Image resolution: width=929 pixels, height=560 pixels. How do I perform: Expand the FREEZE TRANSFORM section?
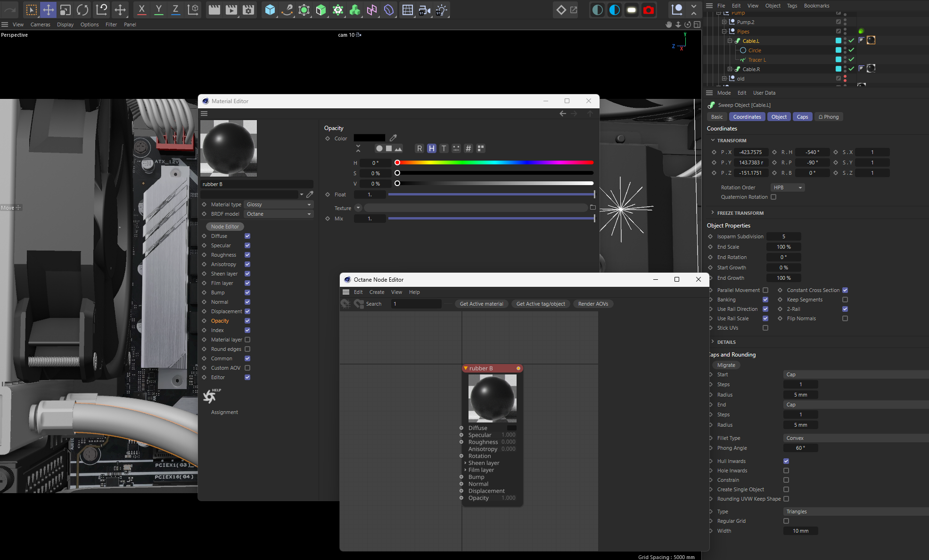(740, 213)
